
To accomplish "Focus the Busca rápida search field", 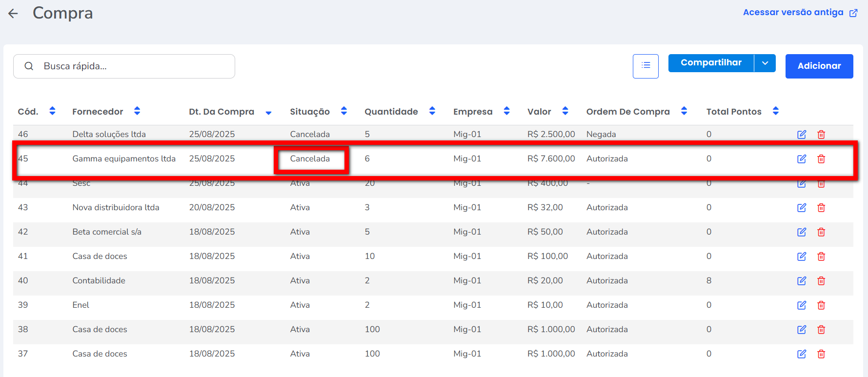I will [x=132, y=66].
